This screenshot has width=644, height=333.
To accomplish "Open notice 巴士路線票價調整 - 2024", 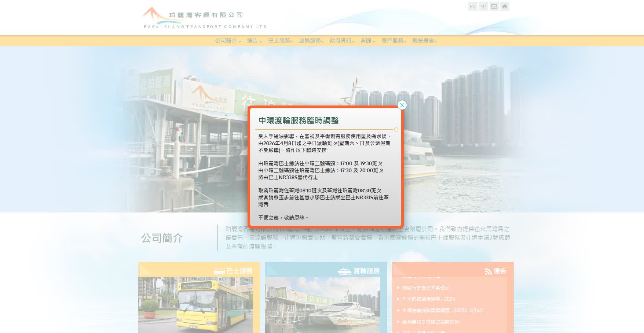I will [428, 299].
